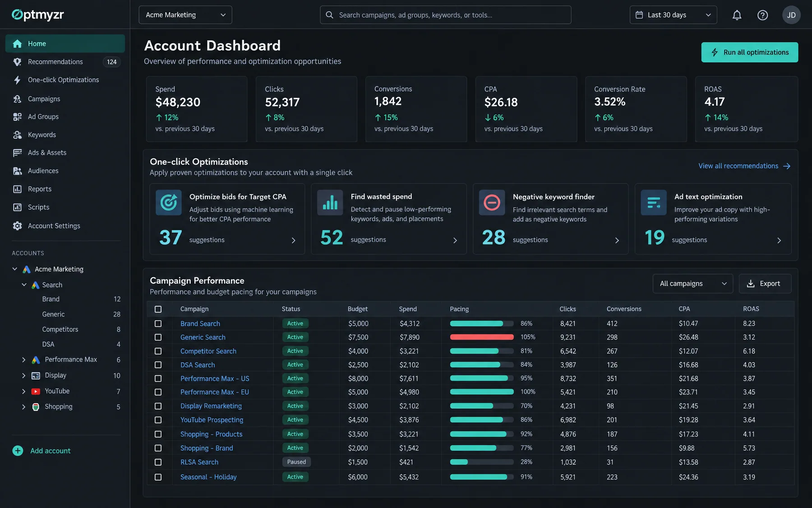812x508 pixels.
Task: Click the green Add account plus icon
Action: (x=18, y=451)
